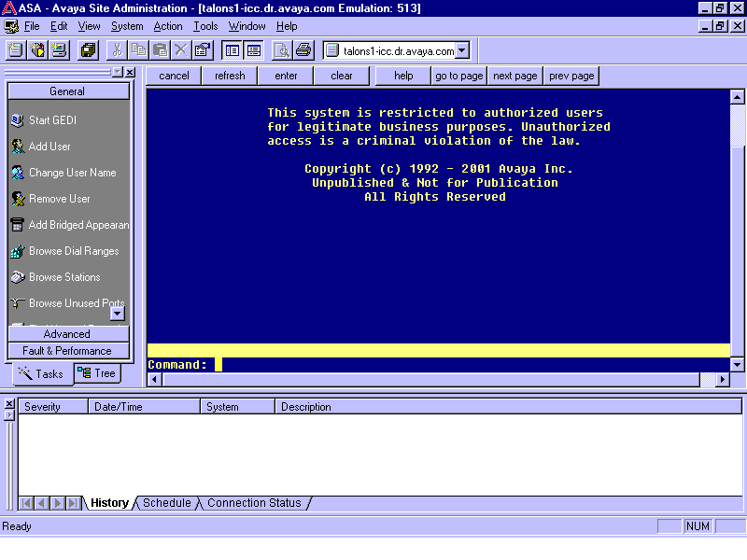This screenshot has height=560, width=747.
Task: Select the General task group header
Action: (68, 91)
